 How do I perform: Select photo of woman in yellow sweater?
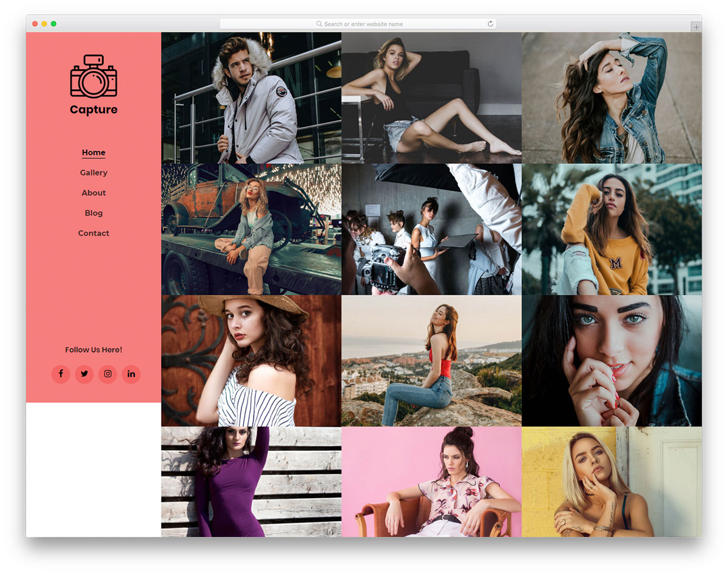point(612,229)
